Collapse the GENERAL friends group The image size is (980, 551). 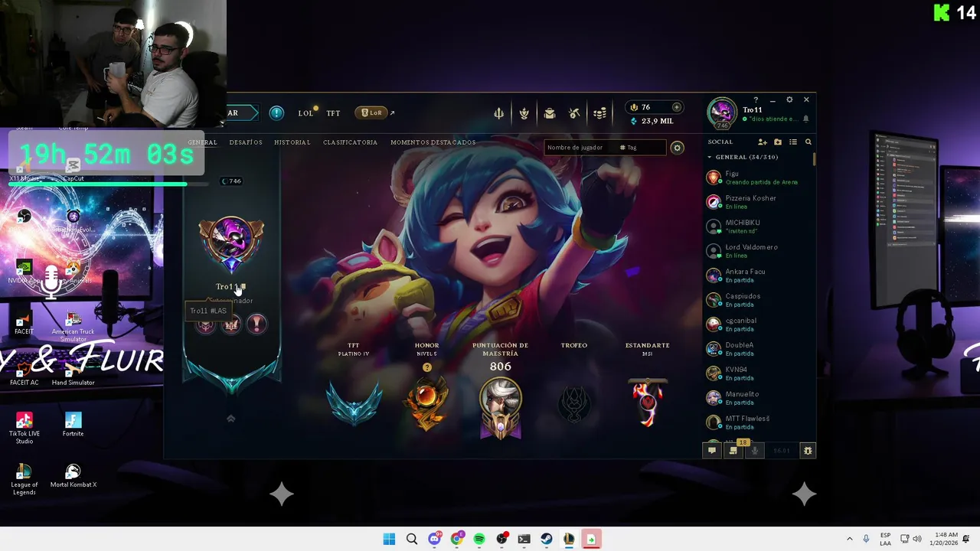coord(710,157)
